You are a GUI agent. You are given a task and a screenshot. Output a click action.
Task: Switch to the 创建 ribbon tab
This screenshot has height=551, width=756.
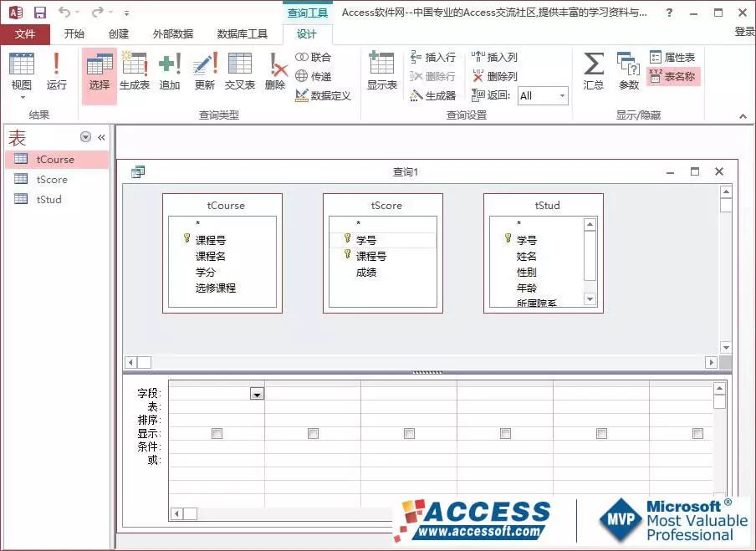118,33
